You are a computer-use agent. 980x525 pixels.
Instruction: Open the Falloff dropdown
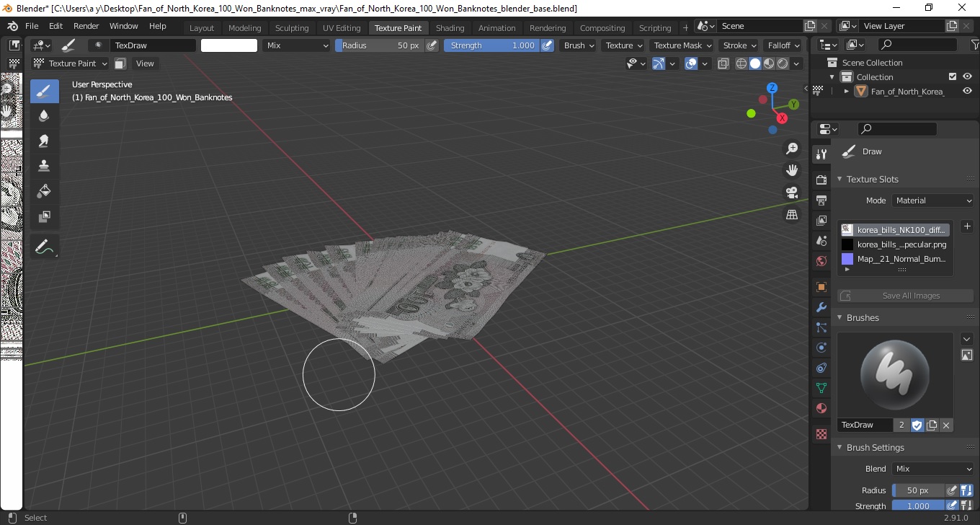(x=784, y=45)
